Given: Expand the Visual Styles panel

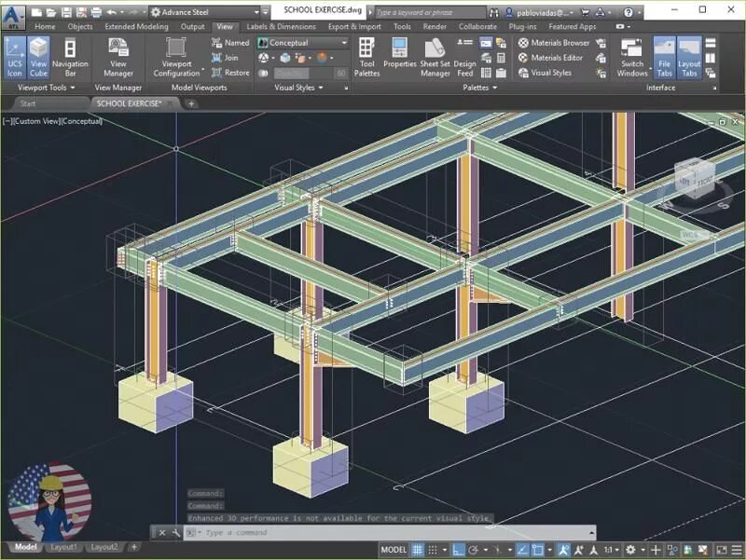Looking at the screenshot, I should (298, 88).
